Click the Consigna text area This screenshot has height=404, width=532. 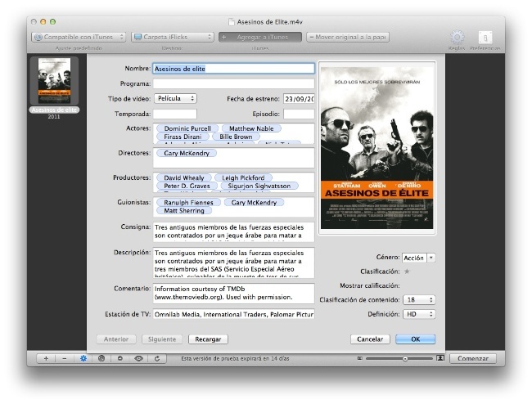(x=234, y=231)
